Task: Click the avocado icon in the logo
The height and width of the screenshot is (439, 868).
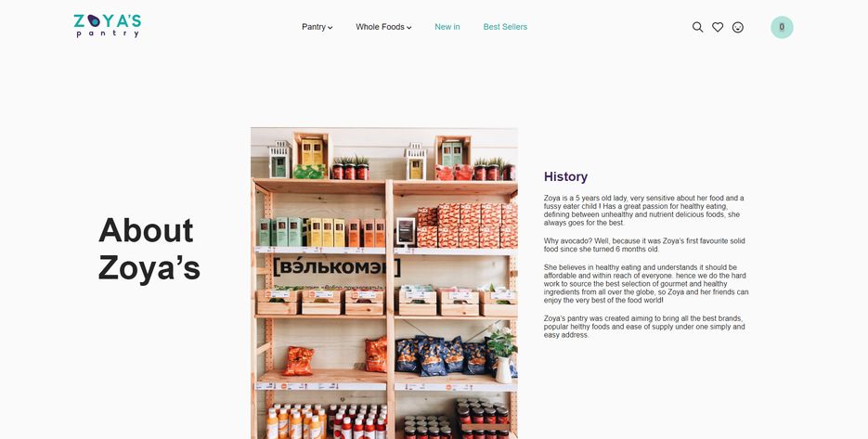Action: [x=94, y=21]
